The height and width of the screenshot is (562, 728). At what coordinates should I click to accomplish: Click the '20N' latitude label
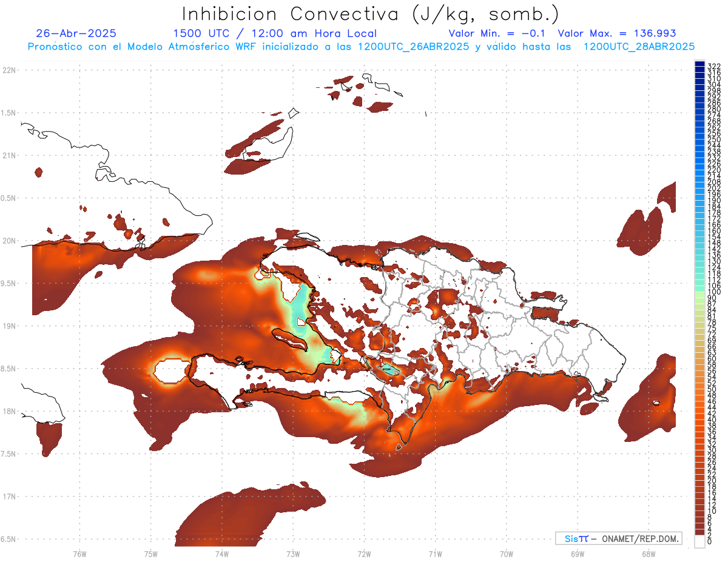9,241
